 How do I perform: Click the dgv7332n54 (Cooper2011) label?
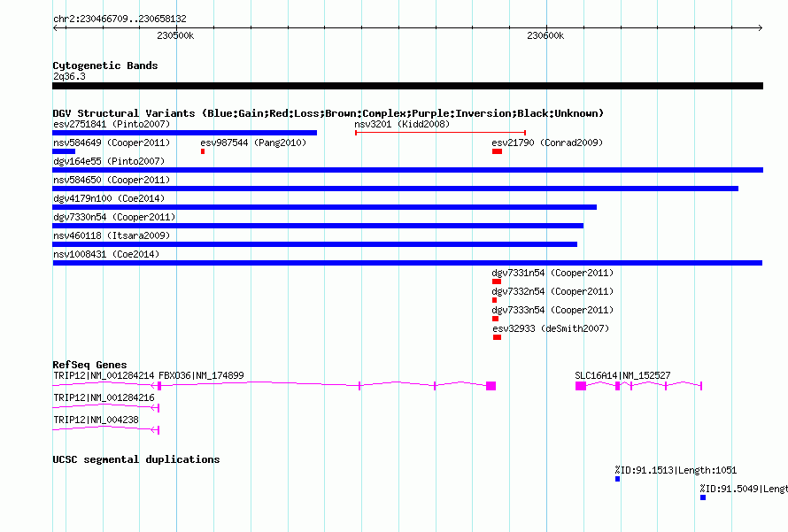click(x=552, y=291)
